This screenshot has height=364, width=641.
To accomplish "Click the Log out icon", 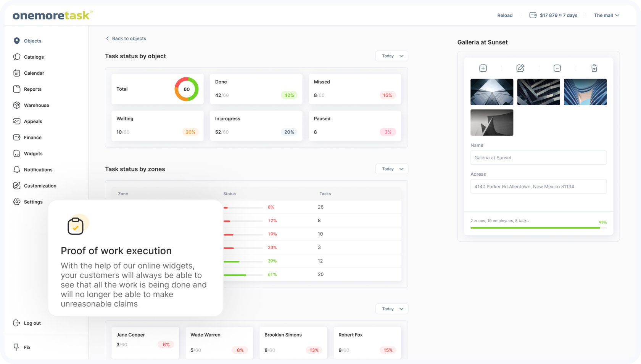I will tap(16, 323).
